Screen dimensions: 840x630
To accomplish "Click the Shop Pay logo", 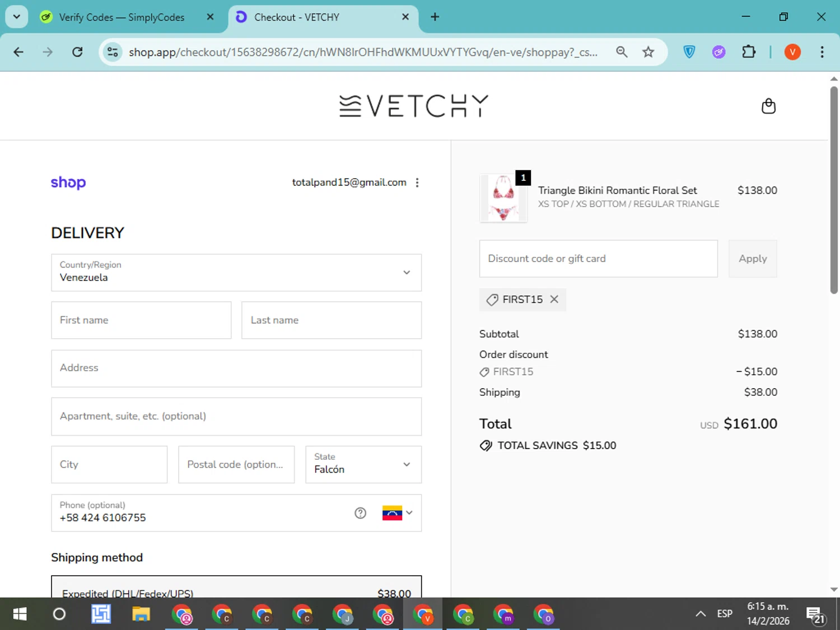I will click(68, 183).
